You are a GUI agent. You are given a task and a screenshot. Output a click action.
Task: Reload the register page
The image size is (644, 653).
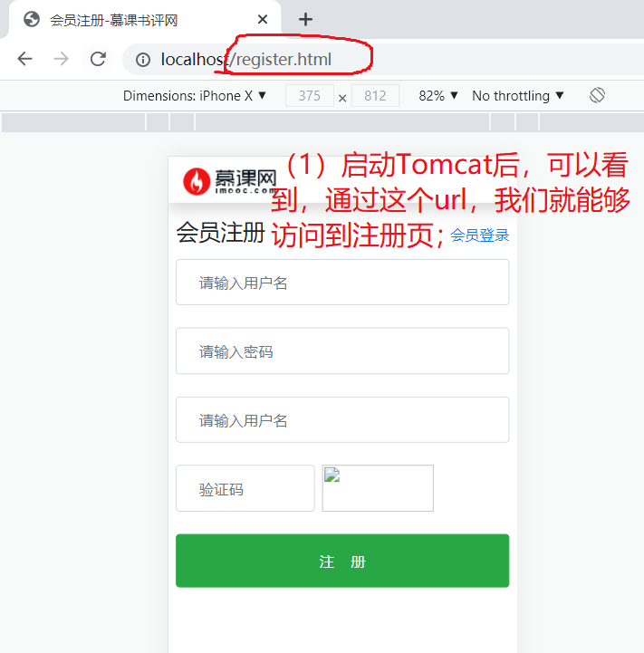pyautogui.click(x=98, y=59)
